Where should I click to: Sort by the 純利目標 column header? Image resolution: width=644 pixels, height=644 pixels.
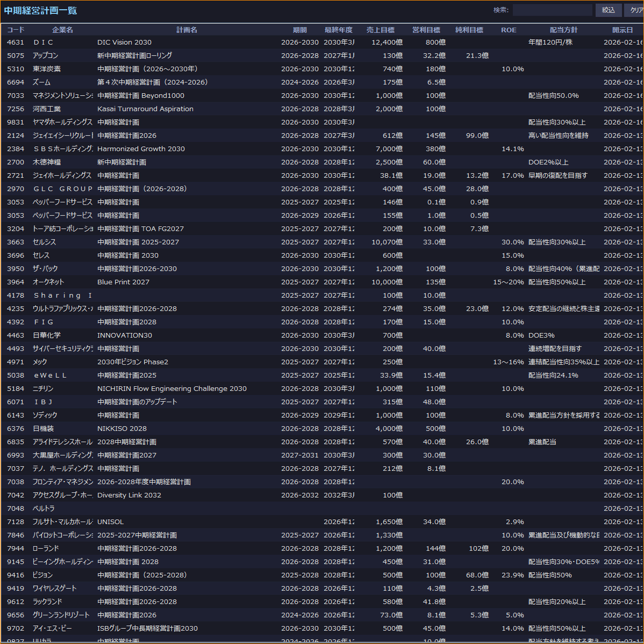[469, 30]
